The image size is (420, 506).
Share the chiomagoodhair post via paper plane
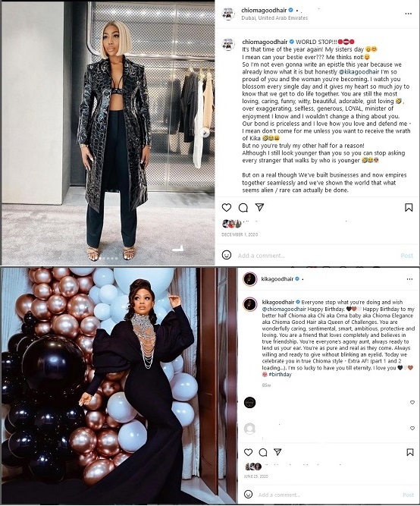[260, 207]
